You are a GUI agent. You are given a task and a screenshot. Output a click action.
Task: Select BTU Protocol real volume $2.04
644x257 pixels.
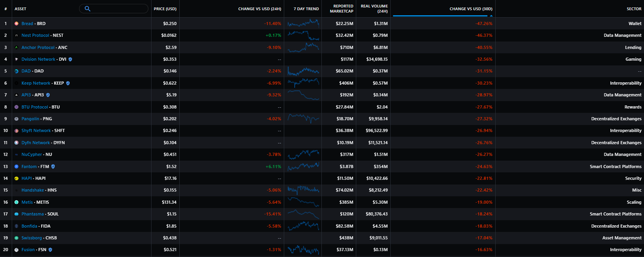[x=382, y=107]
